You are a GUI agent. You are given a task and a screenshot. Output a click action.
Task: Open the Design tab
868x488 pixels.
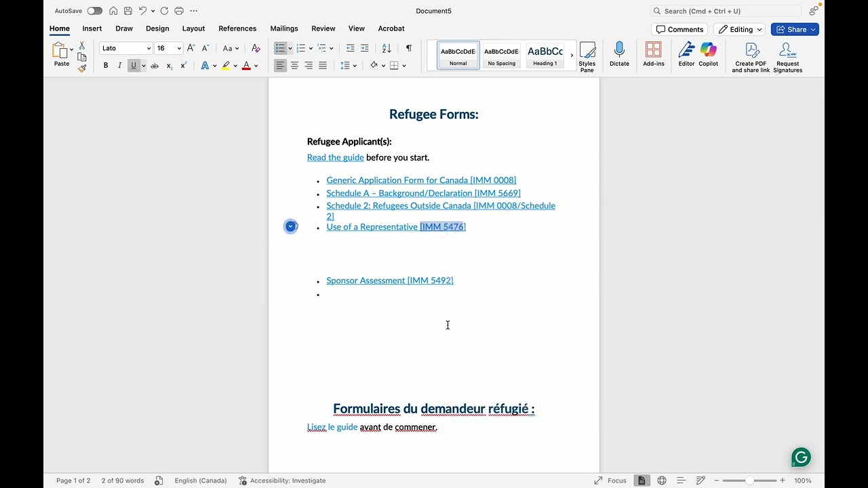(x=157, y=28)
